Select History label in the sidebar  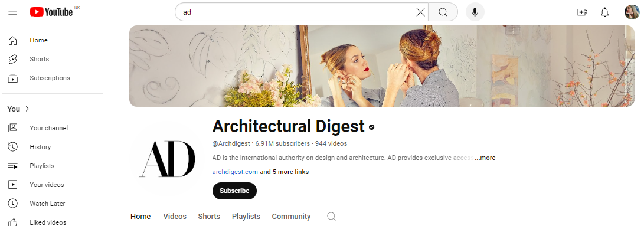(40, 147)
